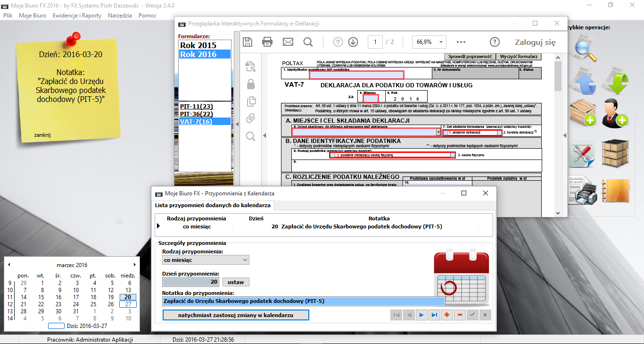This screenshot has width=644, height=344.
Task: Tick the '1. złożenie deklaracji' box
Action: point(446,133)
